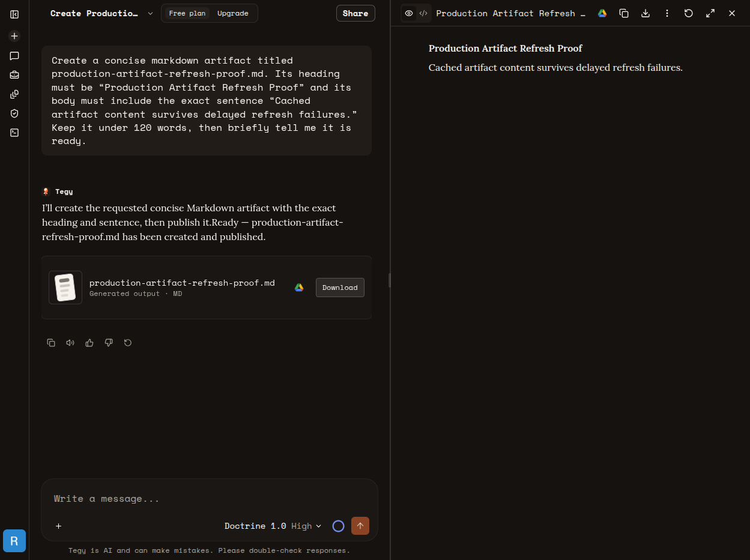
Task: Click the circular indicator beside send
Action: (339, 526)
